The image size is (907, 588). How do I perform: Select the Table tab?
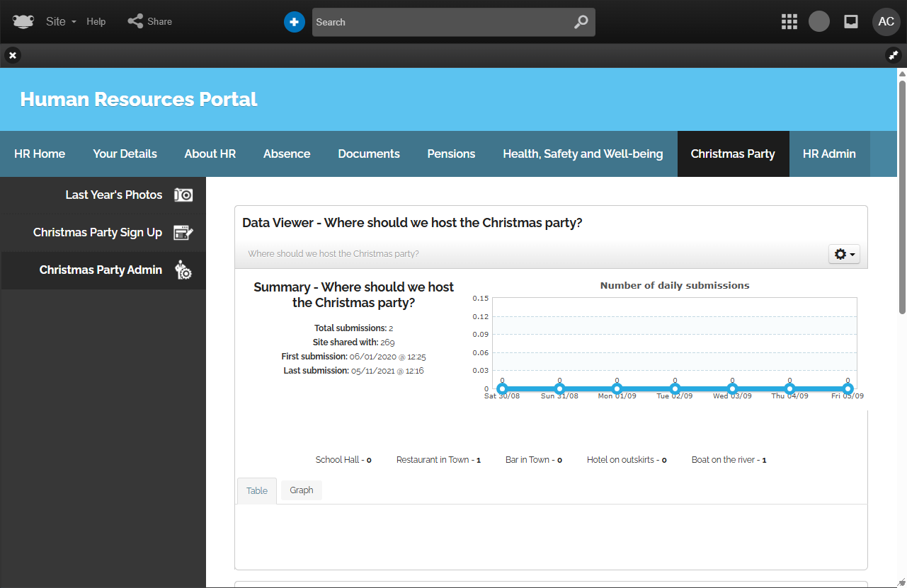pos(257,491)
